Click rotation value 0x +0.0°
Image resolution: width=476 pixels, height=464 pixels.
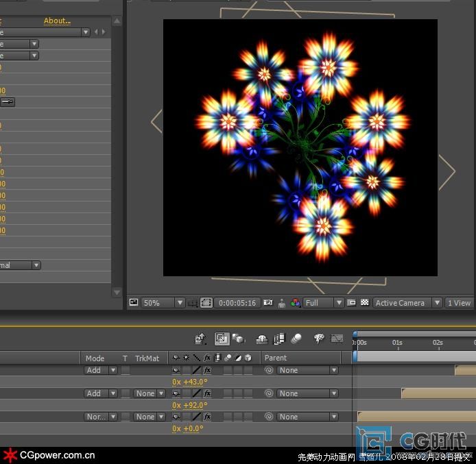(x=188, y=428)
